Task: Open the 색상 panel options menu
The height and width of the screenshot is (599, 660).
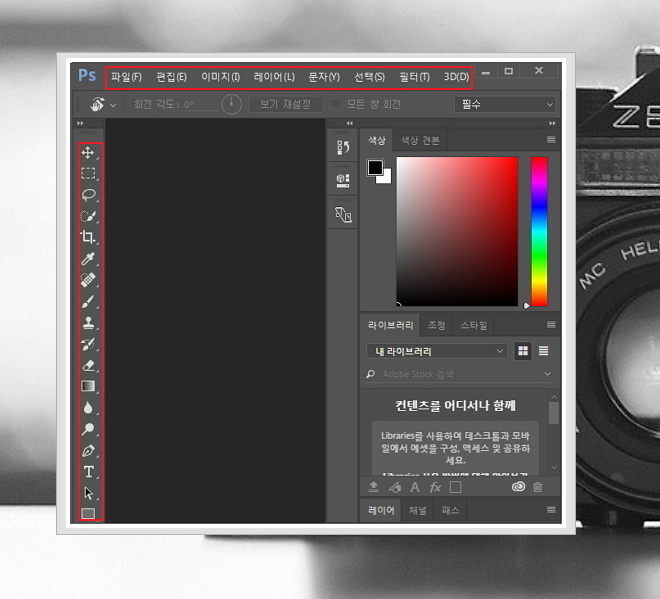Action: pyautogui.click(x=551, y=140)
